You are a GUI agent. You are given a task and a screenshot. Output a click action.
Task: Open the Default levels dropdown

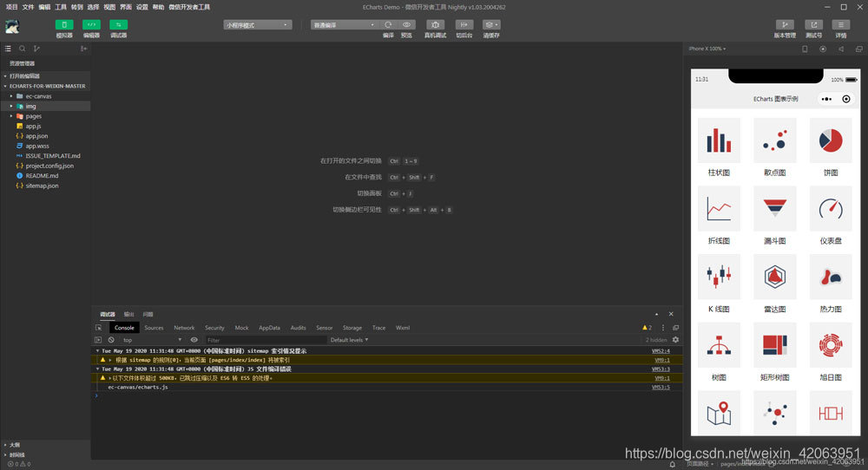pos(349,340)
